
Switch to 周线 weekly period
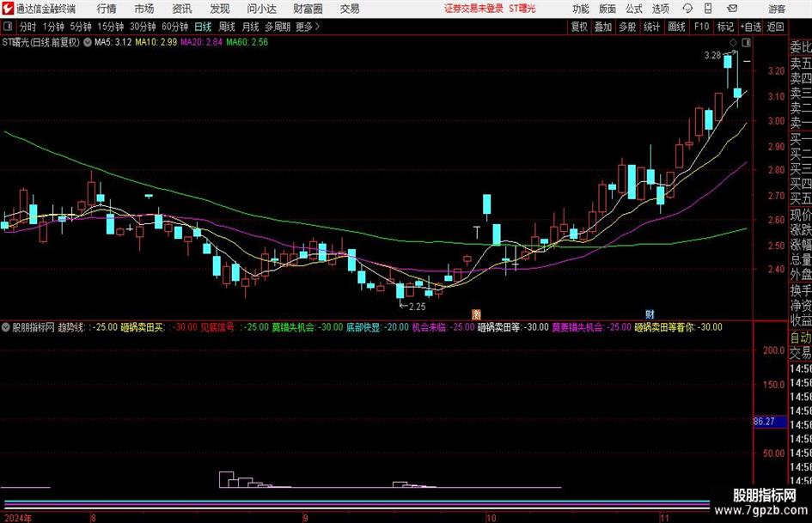point(227,27)
